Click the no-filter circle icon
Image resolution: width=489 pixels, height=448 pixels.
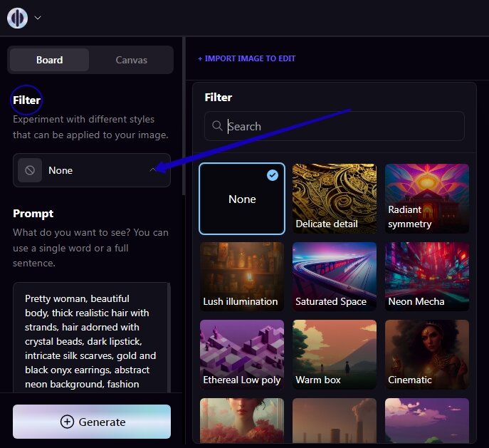pyautogui.click(x=30, y=170)
